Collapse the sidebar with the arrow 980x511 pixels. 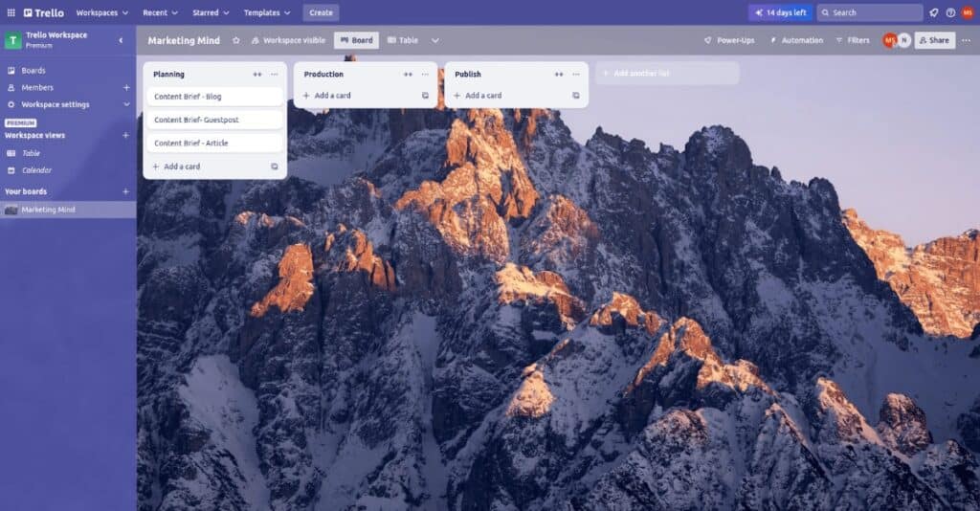point(121,40)
